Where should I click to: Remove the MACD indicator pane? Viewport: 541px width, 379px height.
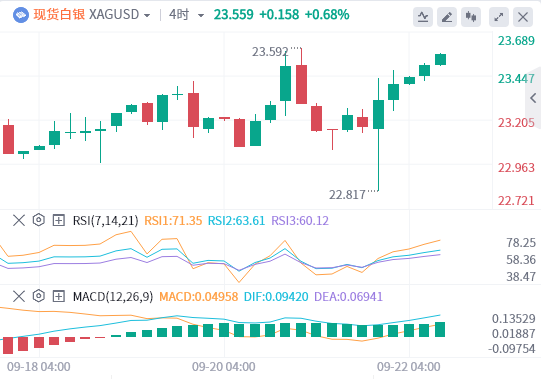click(19, 296)
